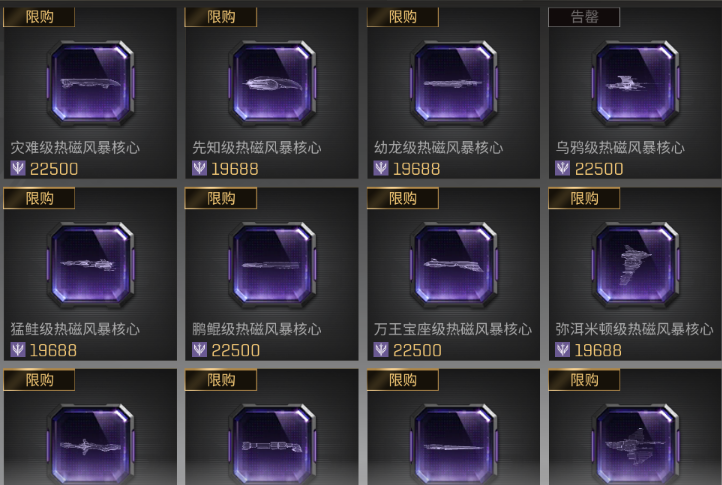
Task: Click the 告罄 sold-out label
Action: point(584,17)
